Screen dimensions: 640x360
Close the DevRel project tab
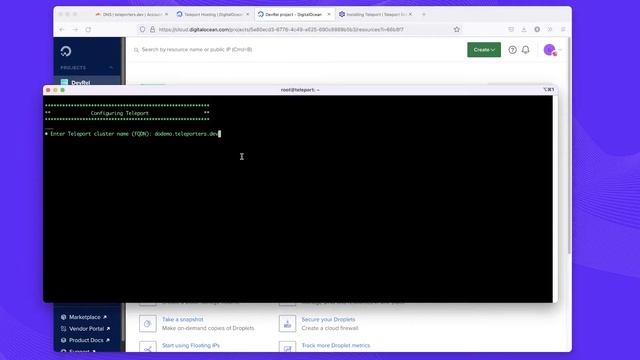coord(329,14)
